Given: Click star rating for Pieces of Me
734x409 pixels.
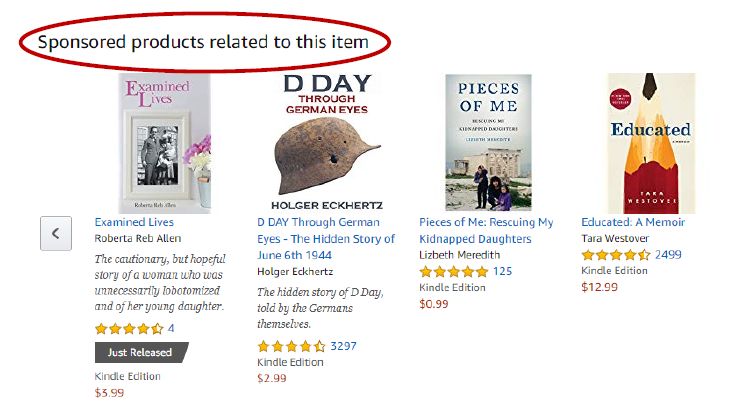Looking at the screenshot, I should (453, 271).
